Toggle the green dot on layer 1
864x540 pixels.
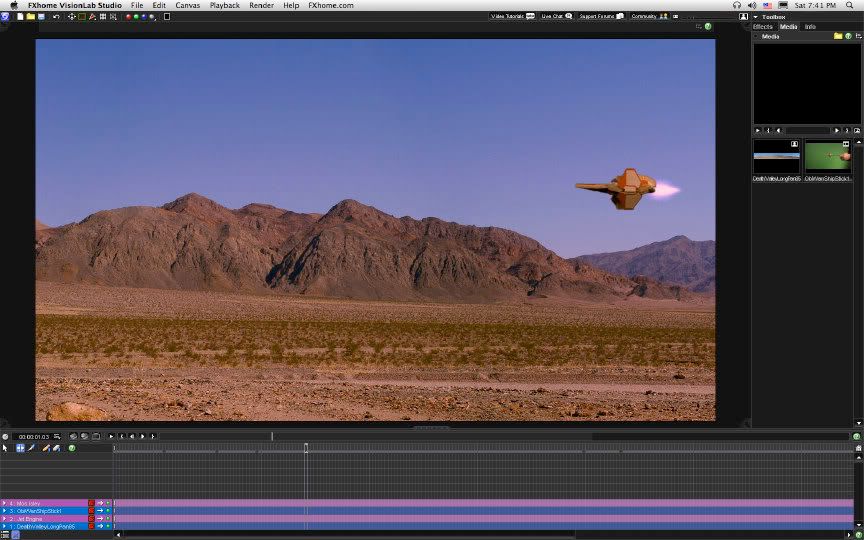[x=108, y=526]
